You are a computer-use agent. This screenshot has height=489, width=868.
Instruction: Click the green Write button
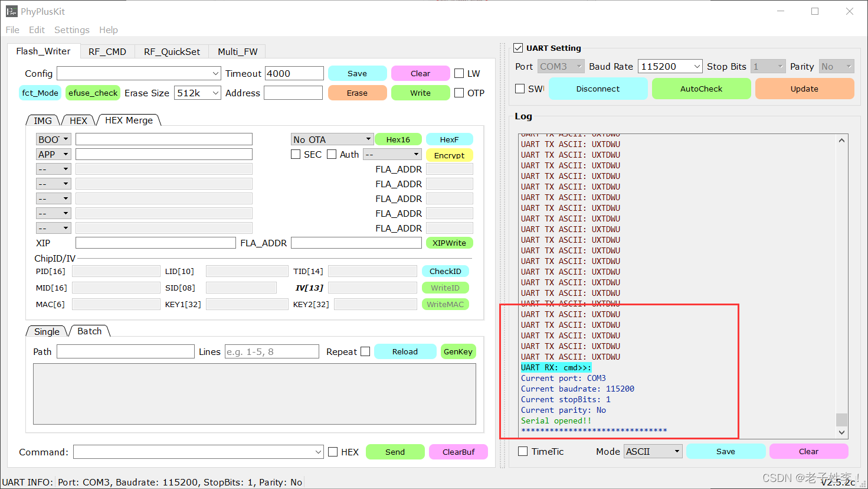click(x=420, y=93)
